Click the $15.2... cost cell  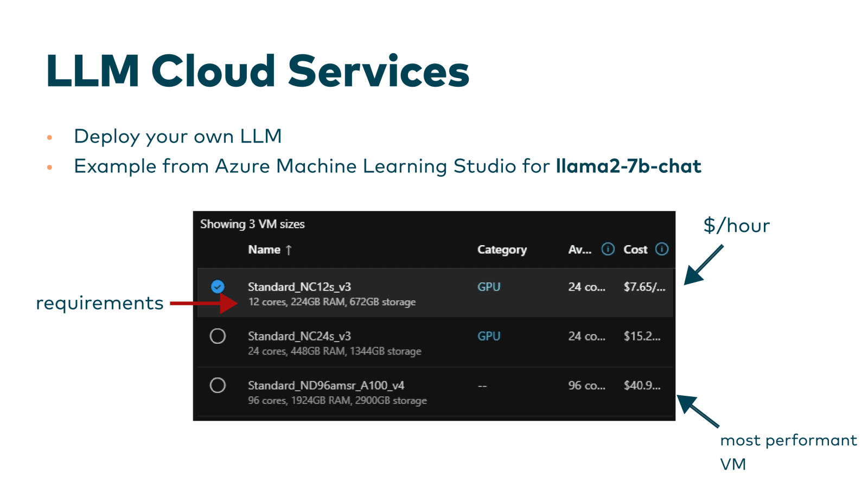pyautogui.click(x=642, y=336)
